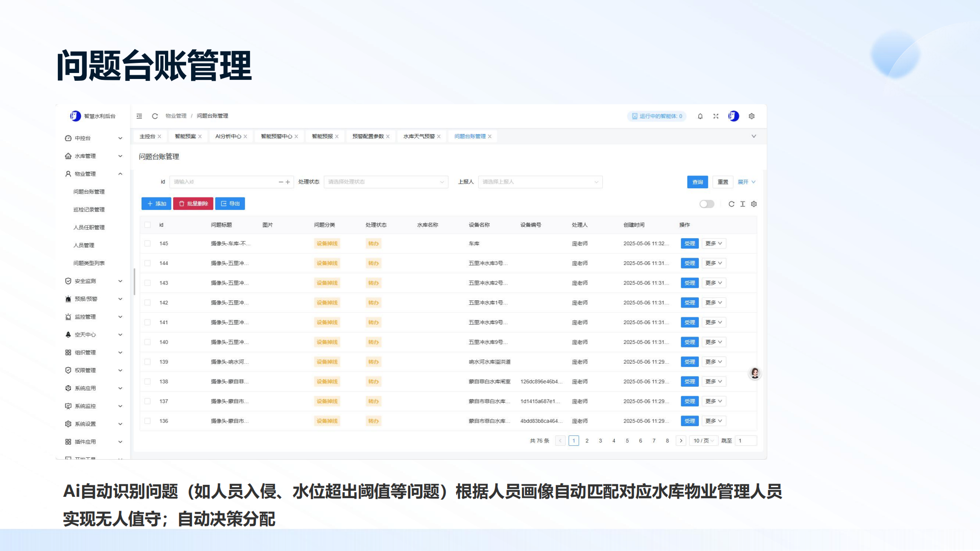Expand 更多 menu for row 144

point(714,263)
